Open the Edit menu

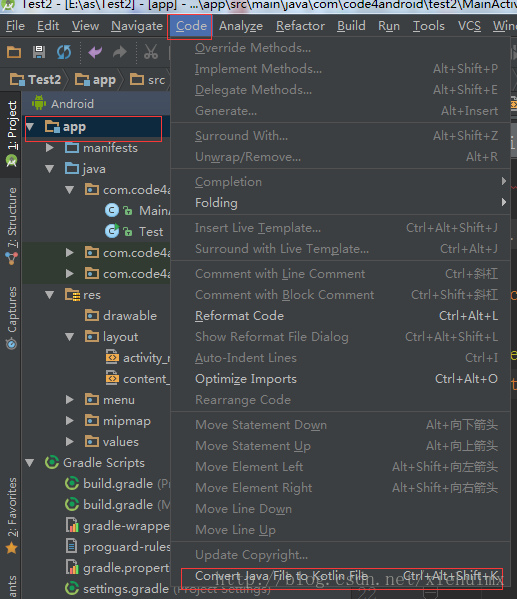pyautogui.click(x=48, y=26)
